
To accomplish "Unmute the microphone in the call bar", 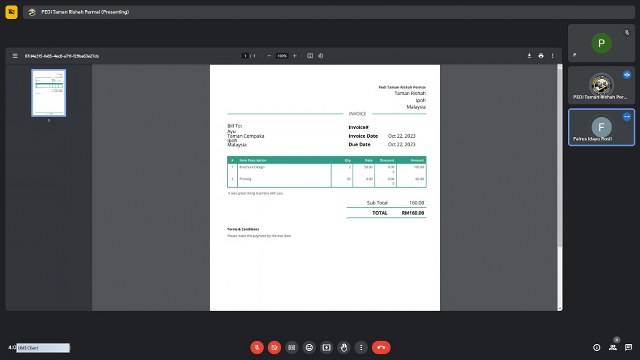I will pyautogui.click(x=257, y=347).
